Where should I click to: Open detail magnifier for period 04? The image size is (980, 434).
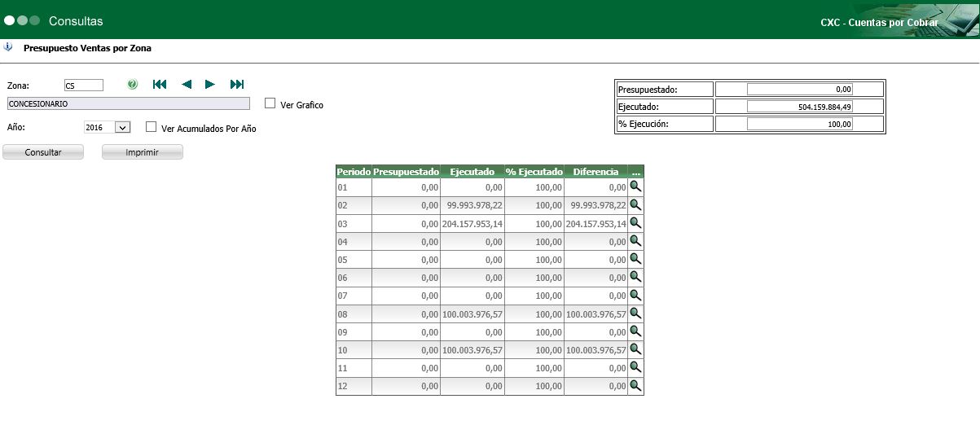[636, 240]
